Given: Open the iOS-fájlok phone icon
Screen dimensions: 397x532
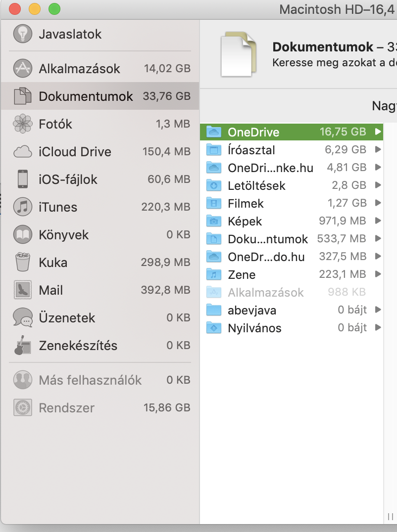Looking at the screenshot, I should click(23, 179).
